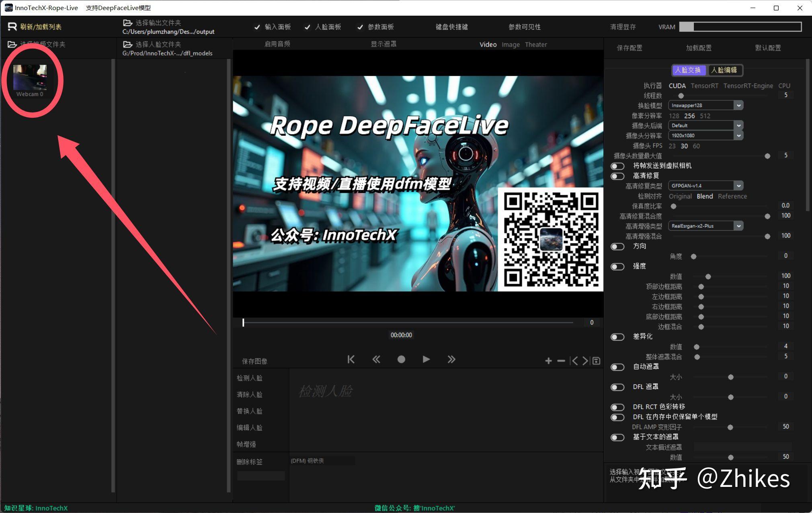Screen dimensions: 812x513
Task: Select the (DFM) 钢铁侠 model entry
Action: pyautogui.click(x=322, y=461)
